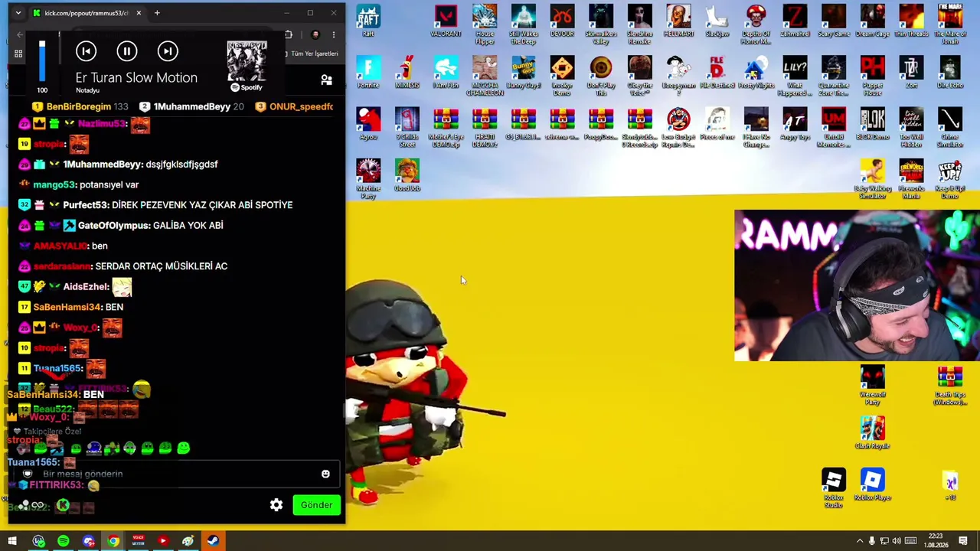Open the Machine Party desktop icon
Image resolution: width=980 pixels, height=551 pixels.
pyautogui.click(x=368, y=179)
